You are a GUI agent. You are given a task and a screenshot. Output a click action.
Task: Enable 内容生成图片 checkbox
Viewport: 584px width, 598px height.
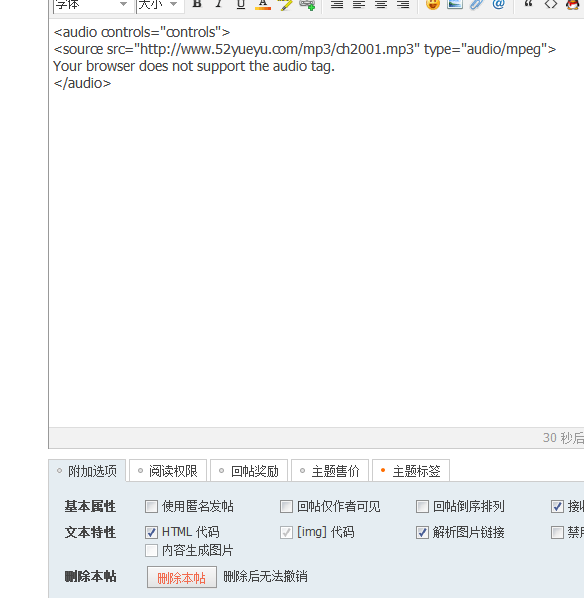click(x=151, y=551)
